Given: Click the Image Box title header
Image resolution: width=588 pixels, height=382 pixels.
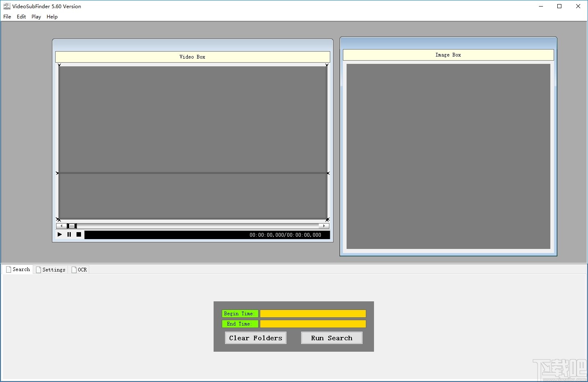Looking at the screenshot, I should (x=448, y=55).
